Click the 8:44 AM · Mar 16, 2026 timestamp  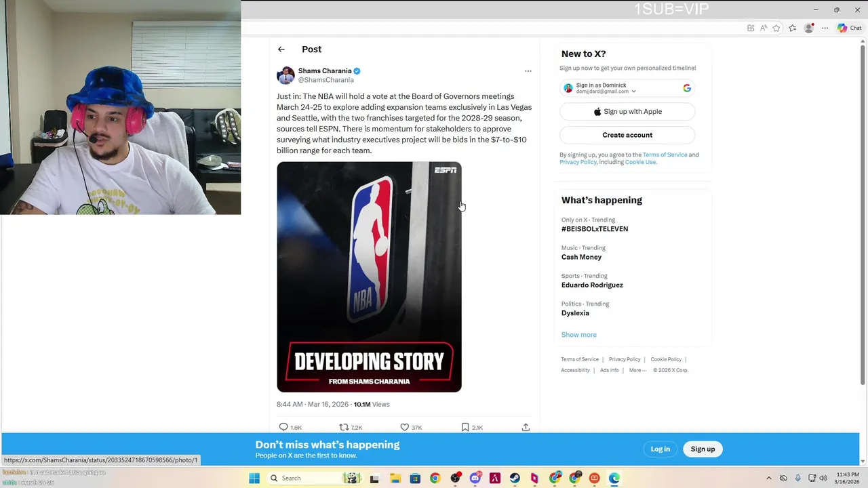coord(312,405)
